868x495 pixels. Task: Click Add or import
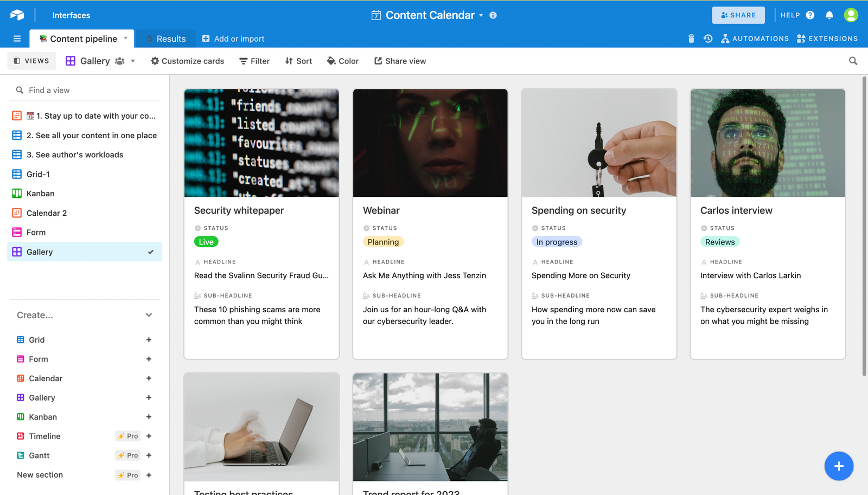pos(233,38)
